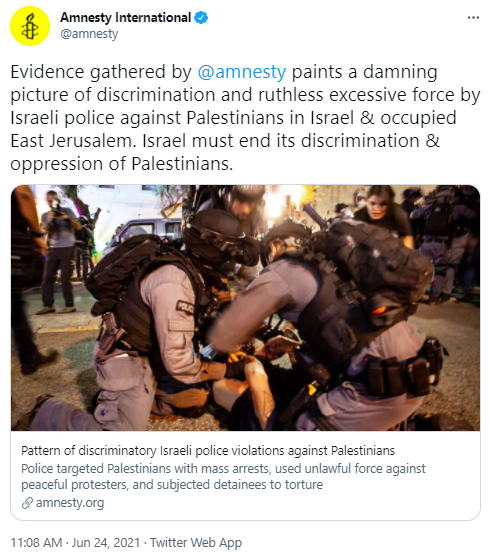This screenshot has width=490, height=560.
Task: Click 'oppression of Palestinians.' closing tweet line
Action: (x=121, y=164)
